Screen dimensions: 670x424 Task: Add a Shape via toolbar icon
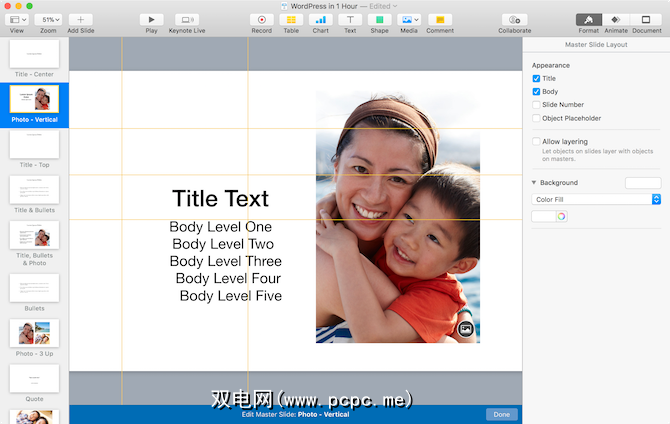tap(379, 19)
